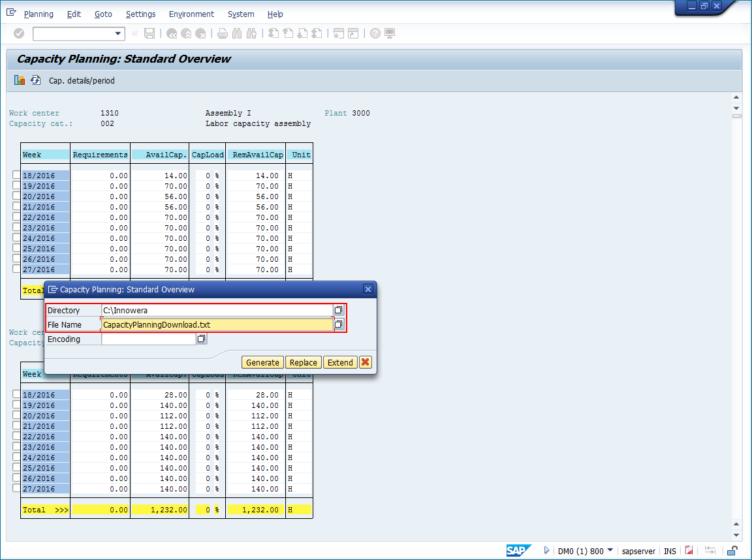Open the DM0 (1) 800 system dropdown
This screenshot has width=752, height=560.
click(x=610, y=550)
